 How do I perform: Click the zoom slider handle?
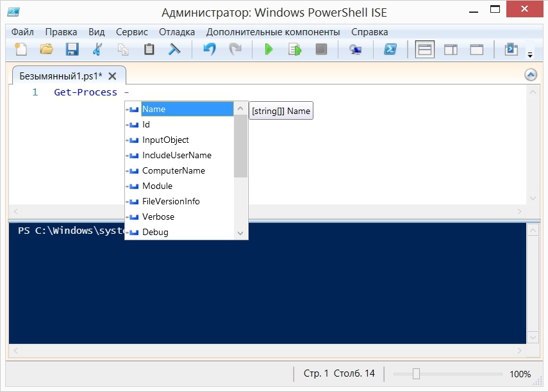(x=416, y=373)
